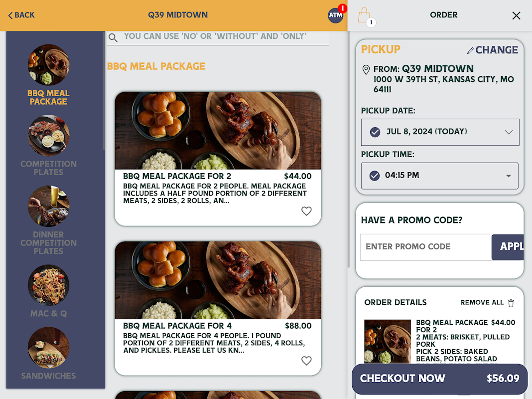The width and height of the screenshot is (532, 399).
Task: Click the search magnifier icon
Action: [x=113, y=37]
